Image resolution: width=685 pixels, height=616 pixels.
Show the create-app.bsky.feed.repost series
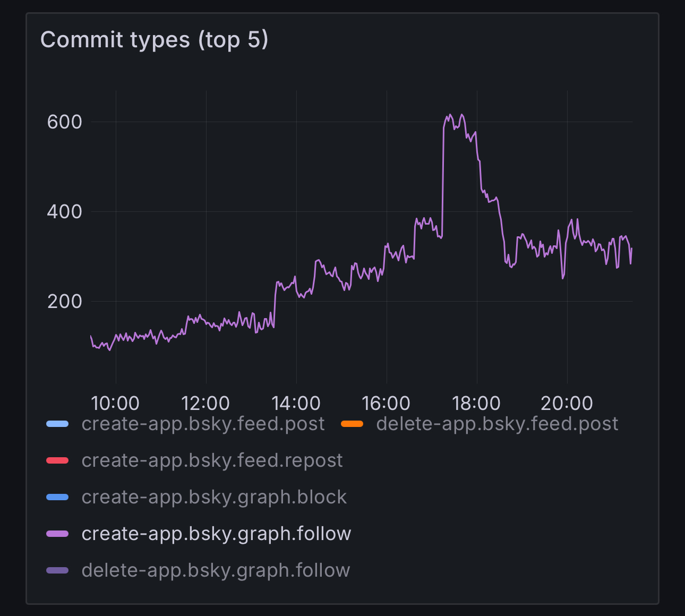click(x=212, y=460)
